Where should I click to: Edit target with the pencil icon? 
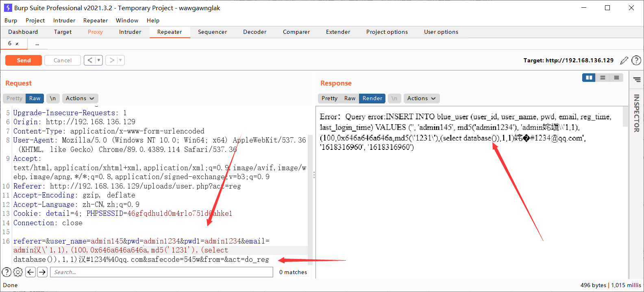pyautogui.click(x=624, y=60)
